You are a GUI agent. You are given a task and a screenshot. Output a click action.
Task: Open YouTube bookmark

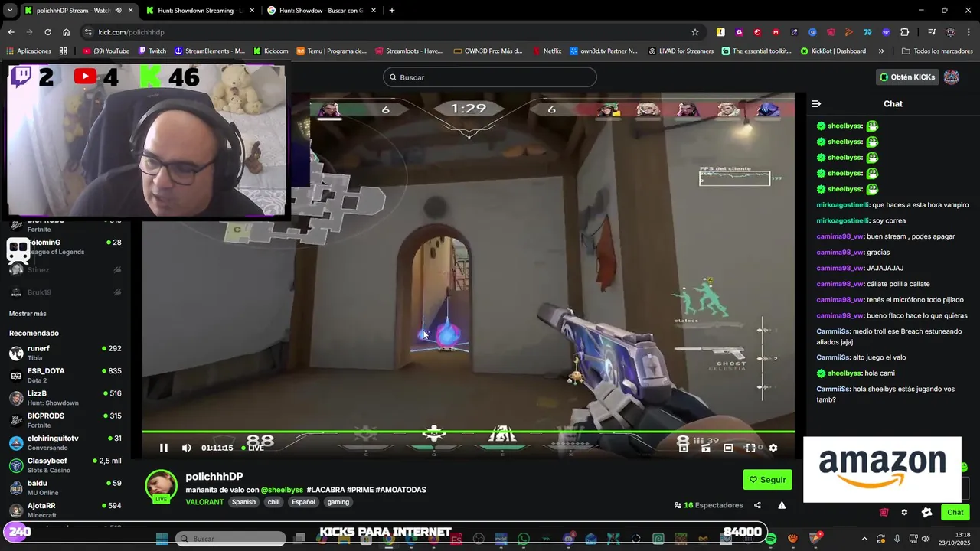106,51
